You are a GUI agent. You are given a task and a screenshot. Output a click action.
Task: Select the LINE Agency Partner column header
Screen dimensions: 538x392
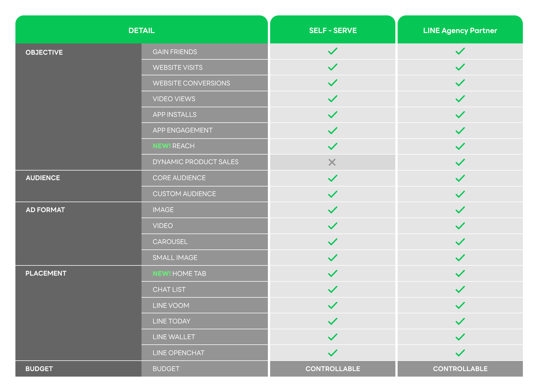(x=460, y=31)
